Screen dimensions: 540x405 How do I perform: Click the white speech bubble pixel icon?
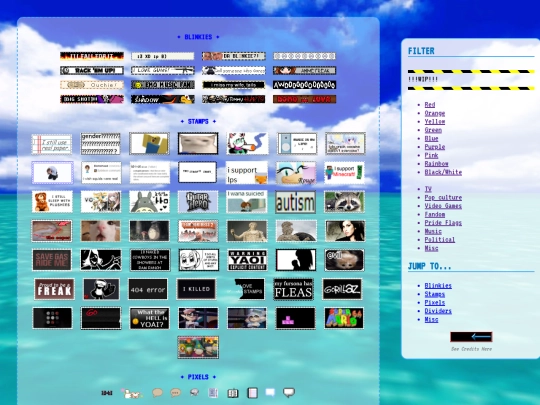coord(289,392)
